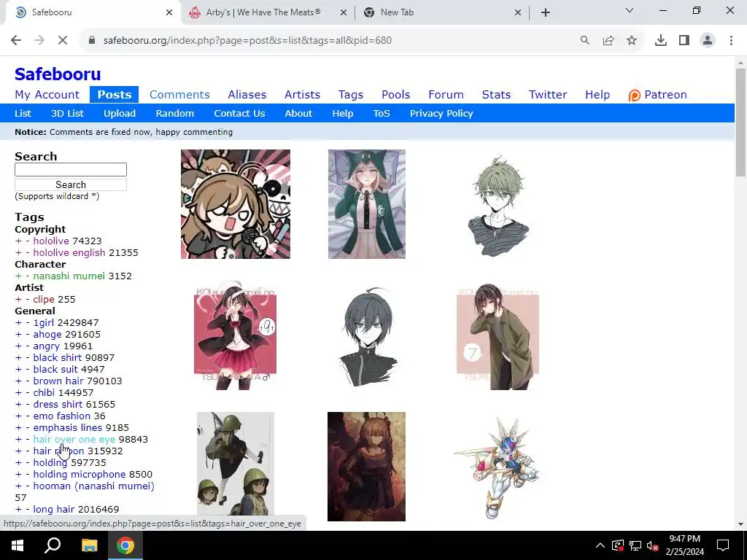Open a new browser tab with plus

546,12
